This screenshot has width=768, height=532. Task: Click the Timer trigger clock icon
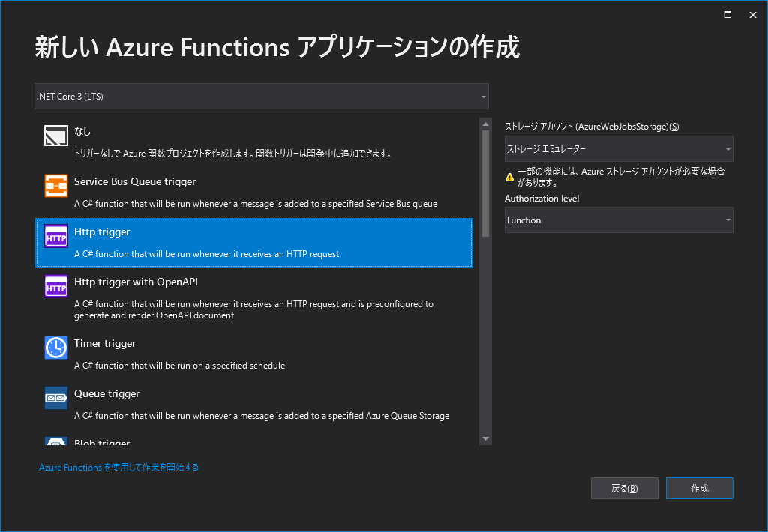coord(55,348)
